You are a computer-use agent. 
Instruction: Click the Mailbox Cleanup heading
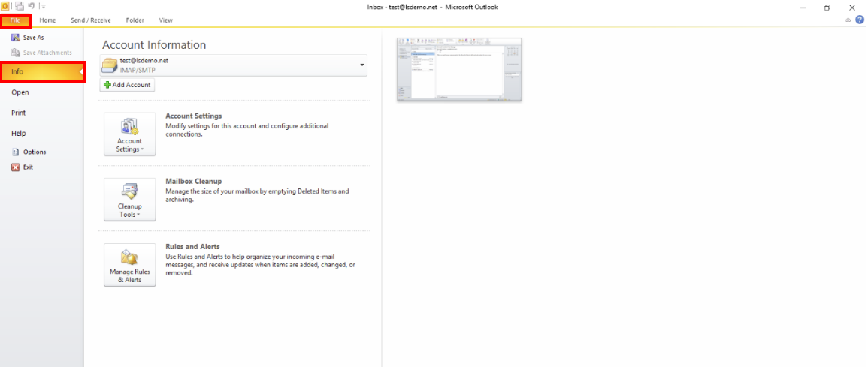click(x=194, y=182)
